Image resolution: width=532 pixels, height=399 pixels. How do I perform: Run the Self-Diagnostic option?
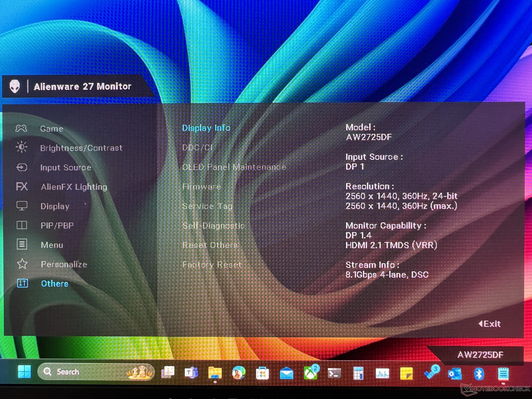213,226
